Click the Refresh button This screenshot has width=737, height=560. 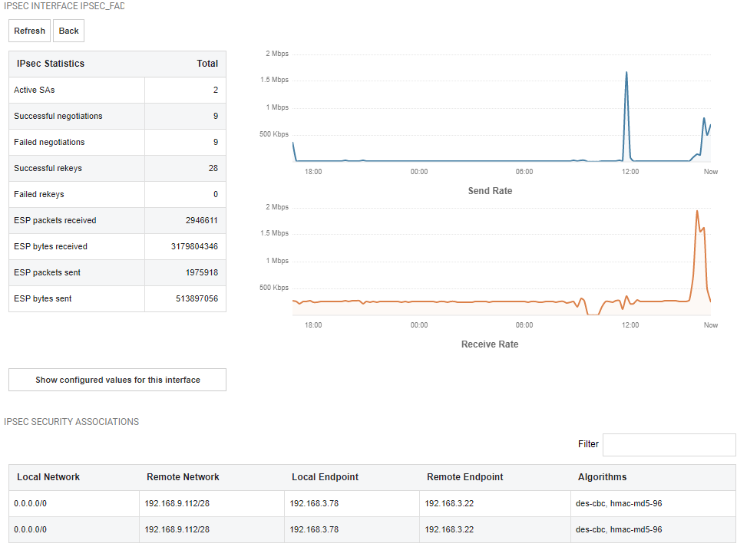pyautogui.click(x=29, y=31)
